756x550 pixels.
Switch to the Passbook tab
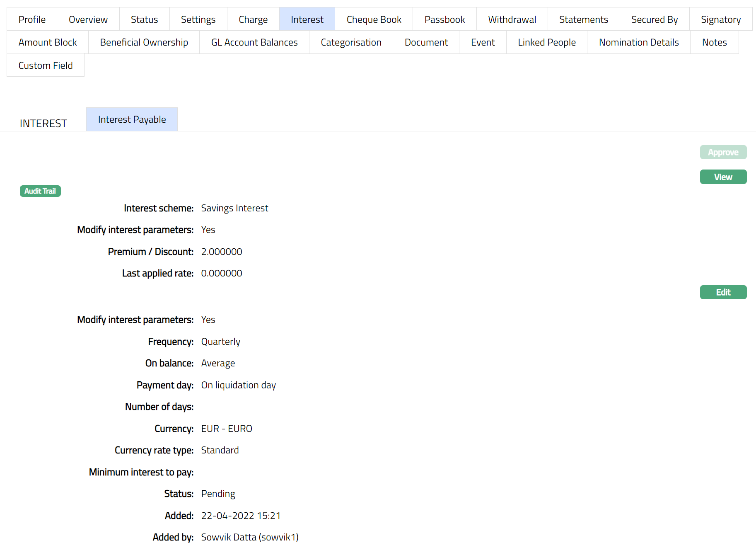coord(444,19)
